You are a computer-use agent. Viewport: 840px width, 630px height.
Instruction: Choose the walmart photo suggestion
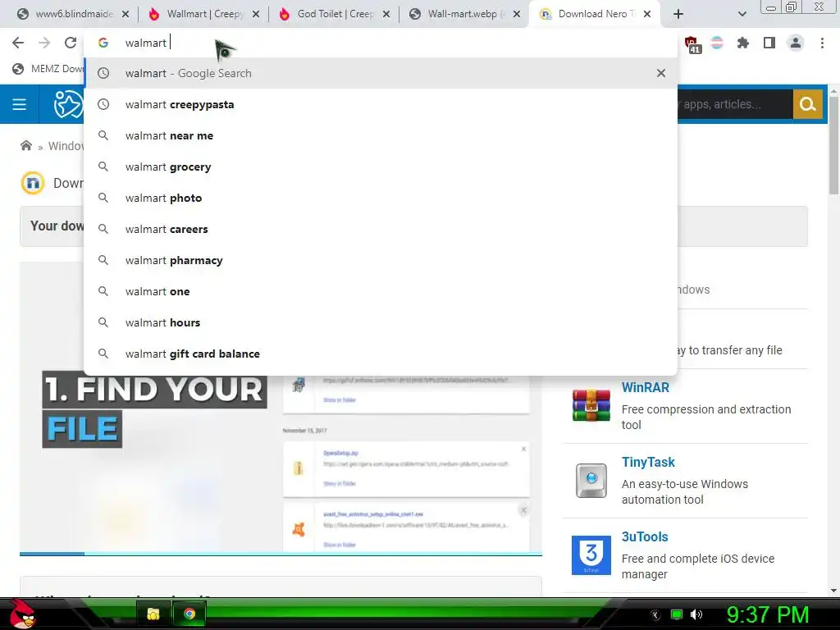[381, 198]
